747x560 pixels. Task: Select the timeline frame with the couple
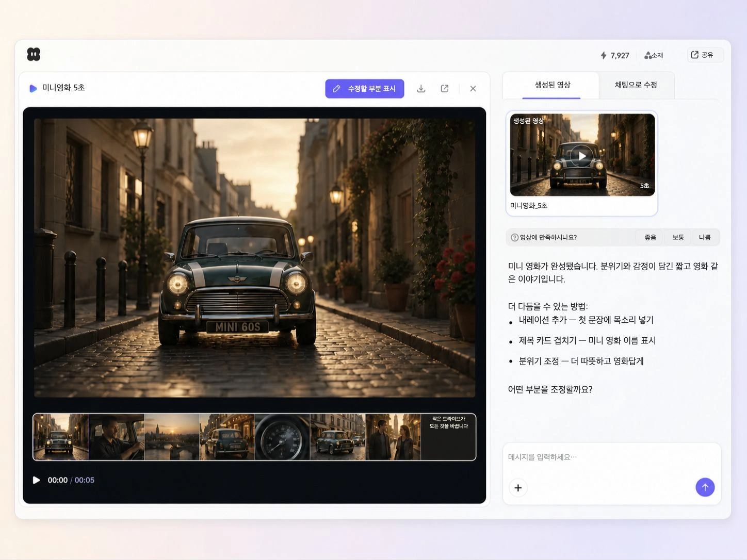coord(393,437)
